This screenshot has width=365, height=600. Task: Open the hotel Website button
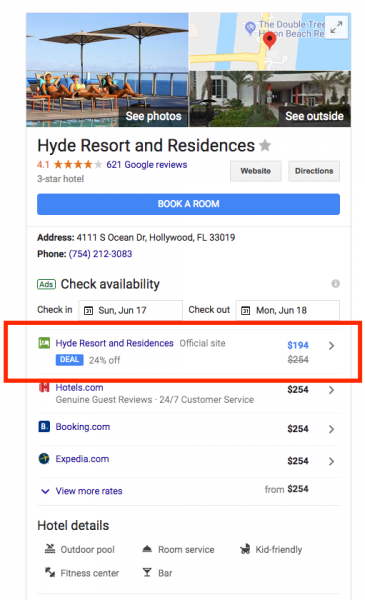click(256, 171)
